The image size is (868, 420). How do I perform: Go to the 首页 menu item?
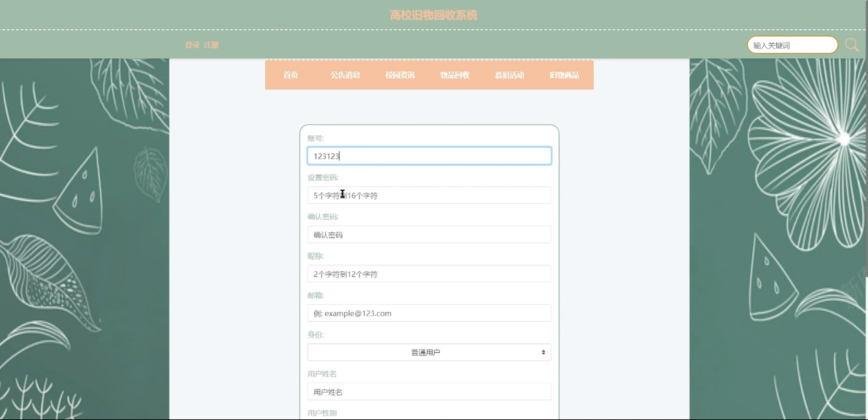click(x=291, y=75)
